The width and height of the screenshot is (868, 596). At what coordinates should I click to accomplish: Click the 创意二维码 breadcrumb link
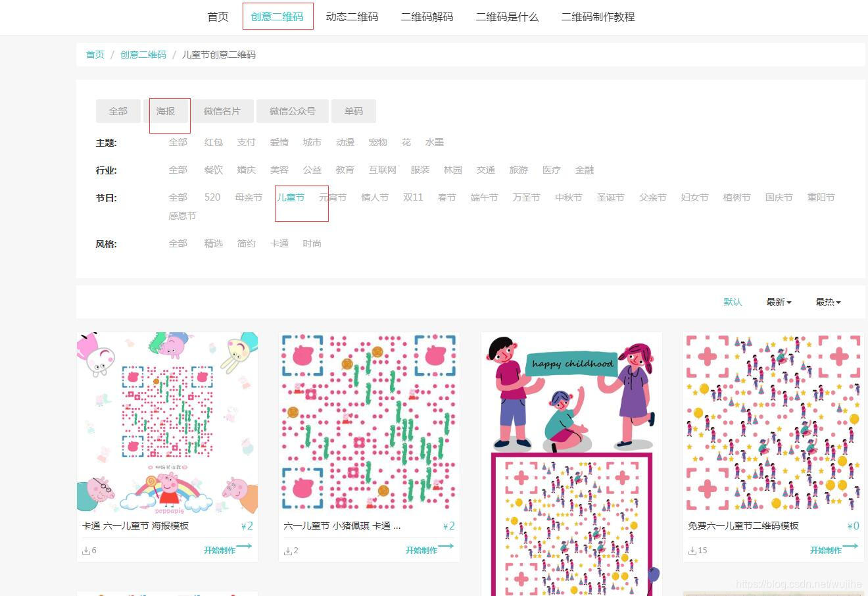click(143, 55)
